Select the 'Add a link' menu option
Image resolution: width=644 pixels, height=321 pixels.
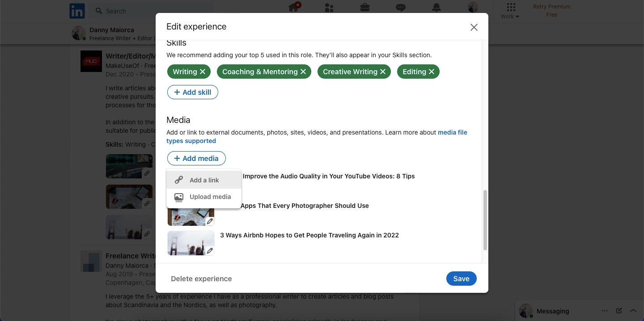pos(204,180)
